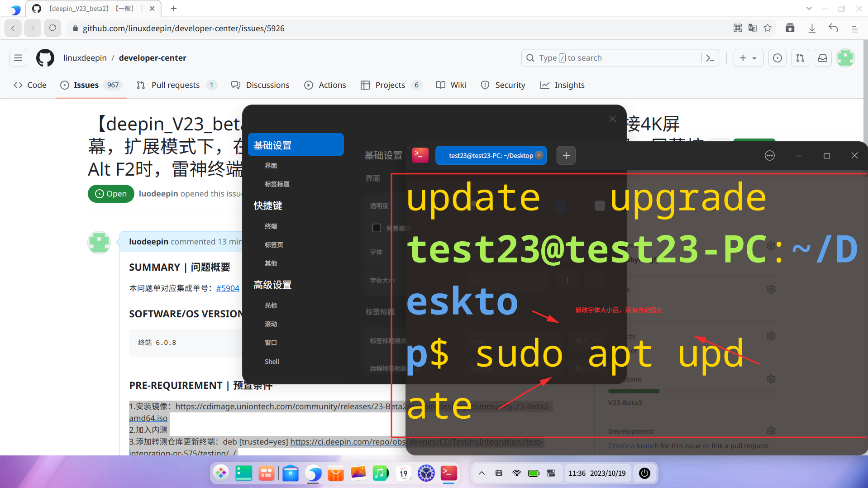Screen dimensions: 868x488
Task: Toggle the 背景模糊 checkbox
Action: [x=377, y=228]
